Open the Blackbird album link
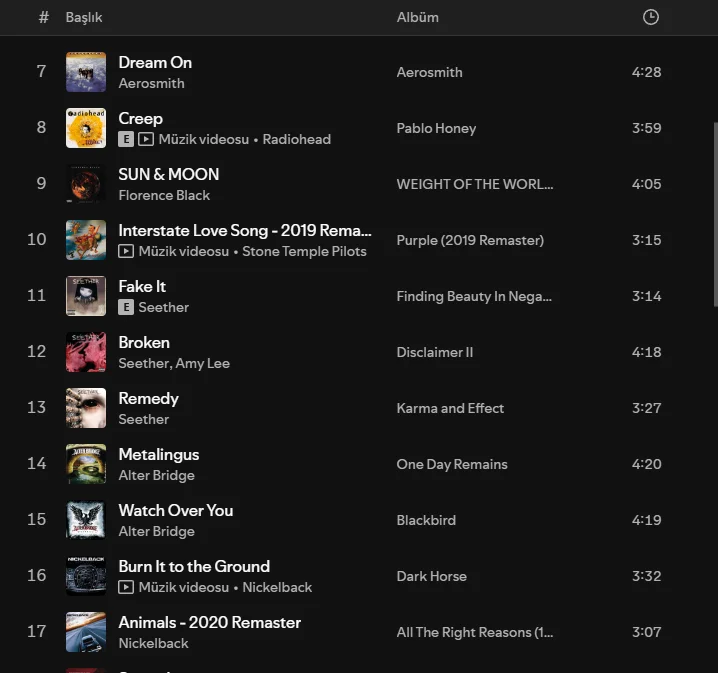The height and width of the screenshot is (673, 718). point(426,521)
